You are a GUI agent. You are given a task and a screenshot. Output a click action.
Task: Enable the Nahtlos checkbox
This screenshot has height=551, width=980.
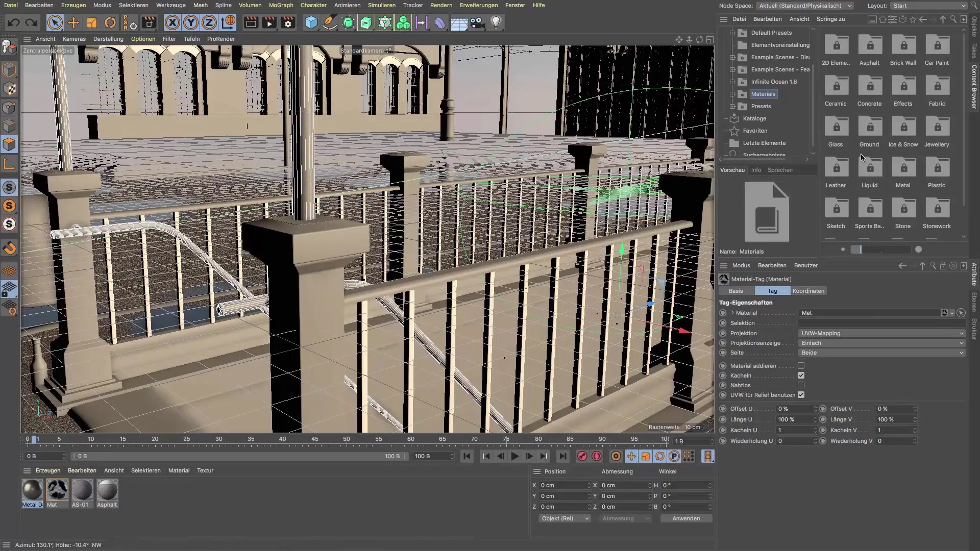click(x=801, y=385)
